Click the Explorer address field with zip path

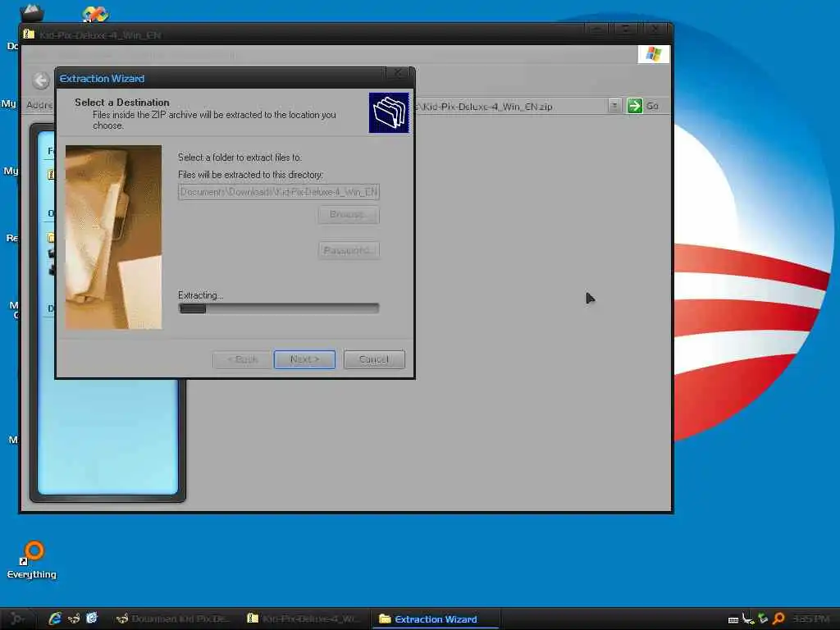click(x=512, y=106)
